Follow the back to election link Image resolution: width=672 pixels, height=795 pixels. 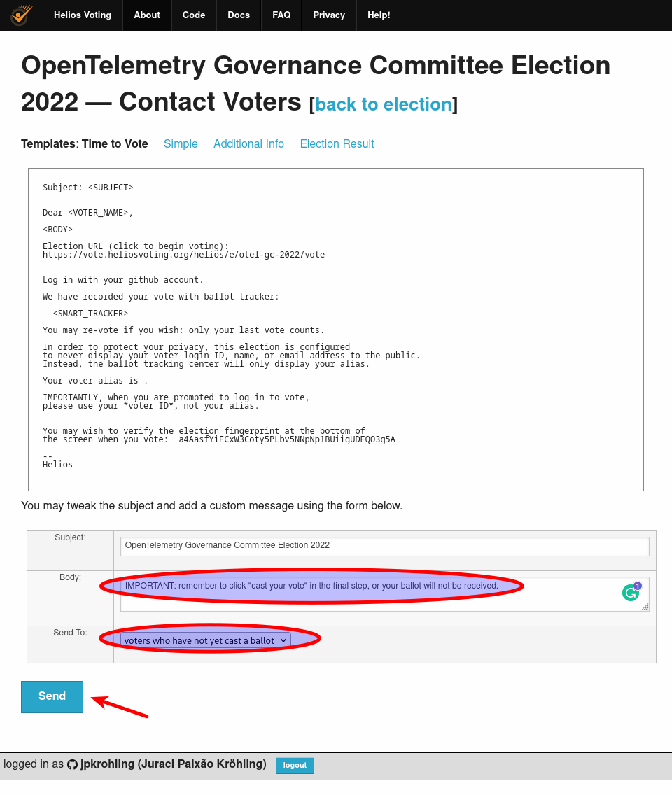click(x=384, y=104)
